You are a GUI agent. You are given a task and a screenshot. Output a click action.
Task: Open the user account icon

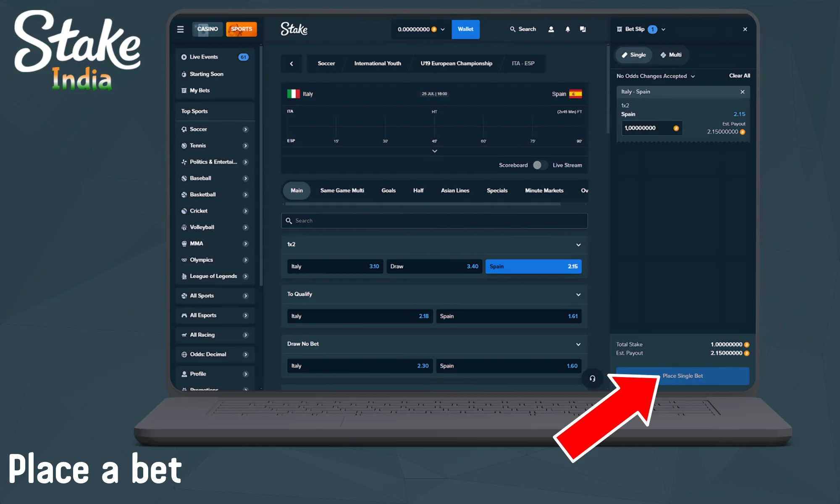551,29
